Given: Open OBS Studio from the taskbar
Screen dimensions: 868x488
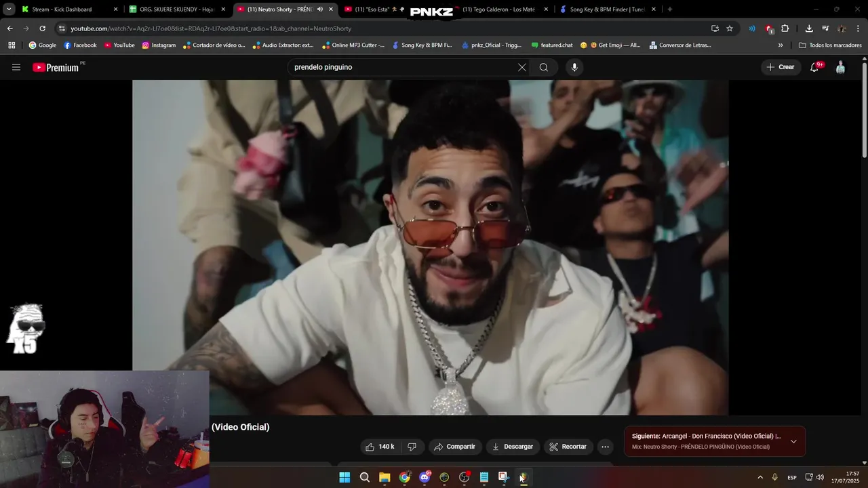Looking at the screenshot, I should 464,477.
